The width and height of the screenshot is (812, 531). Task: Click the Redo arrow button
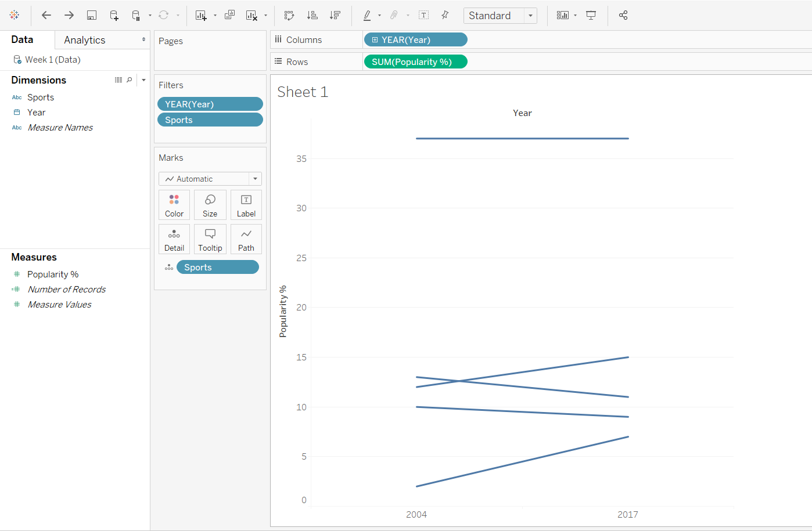[68, 15]
